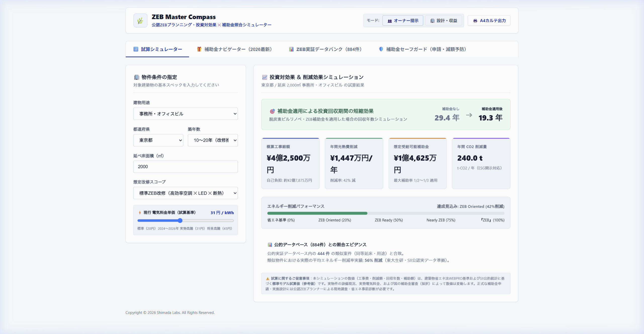
Task: Click the calculator icon on 試算シミュレーター tab
Action: coord(136,49)
